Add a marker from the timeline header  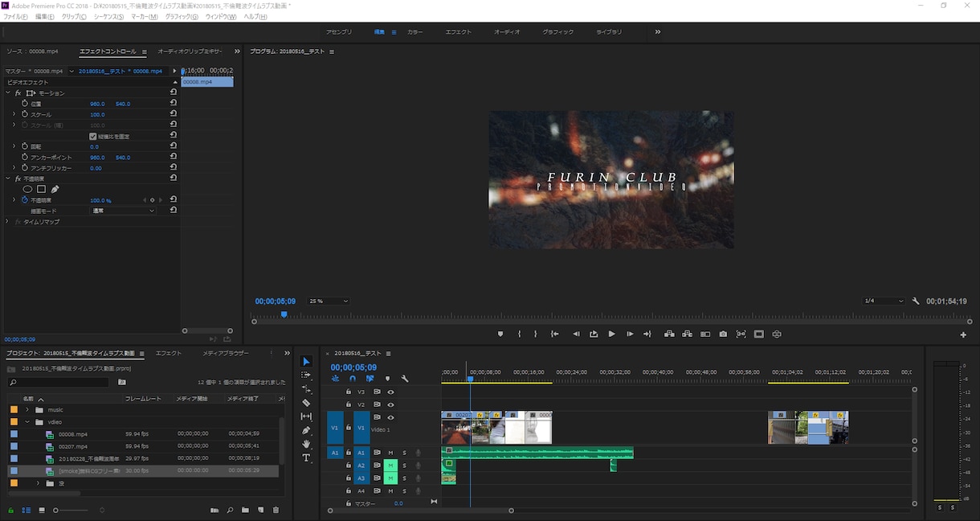pyautogui.click(x=387, y=379)
